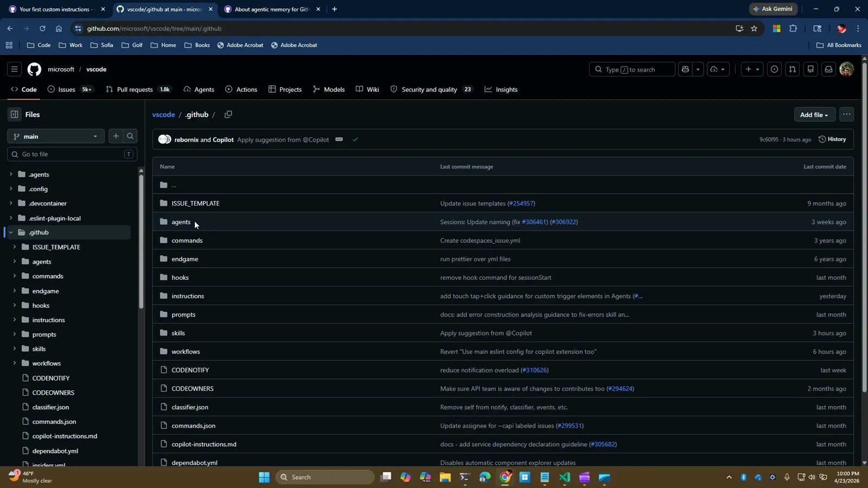
Task: Open the instructions folder in the file list
Action: pos(188,296)
